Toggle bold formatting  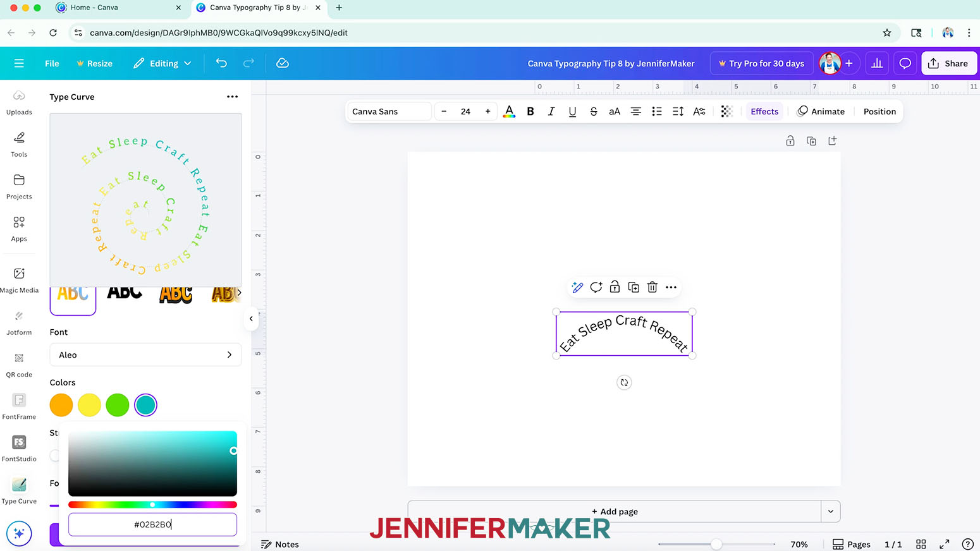[x=530, y=111]
